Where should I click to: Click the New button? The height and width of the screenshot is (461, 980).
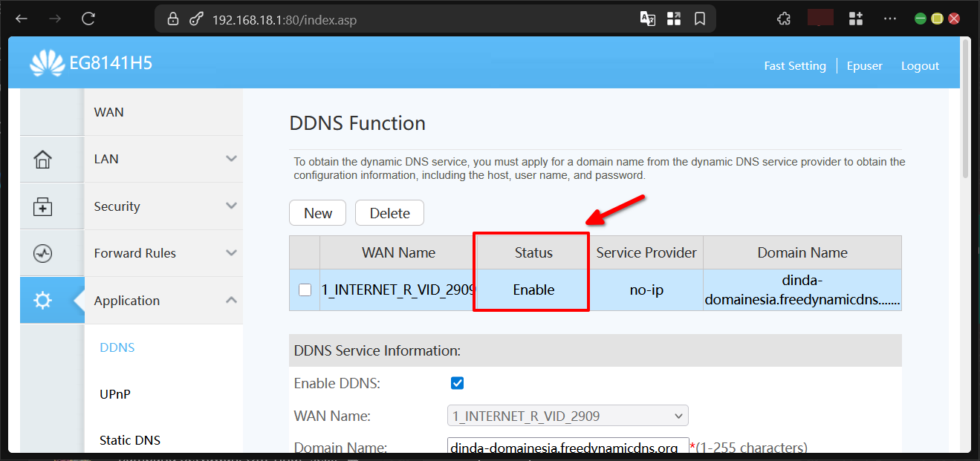[x=317, y=212]
